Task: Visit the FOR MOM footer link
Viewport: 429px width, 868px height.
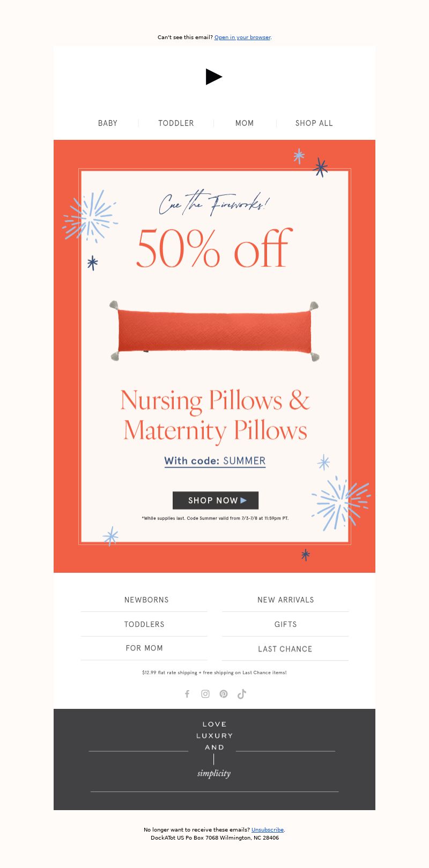Action: click(x=144, y=648)
